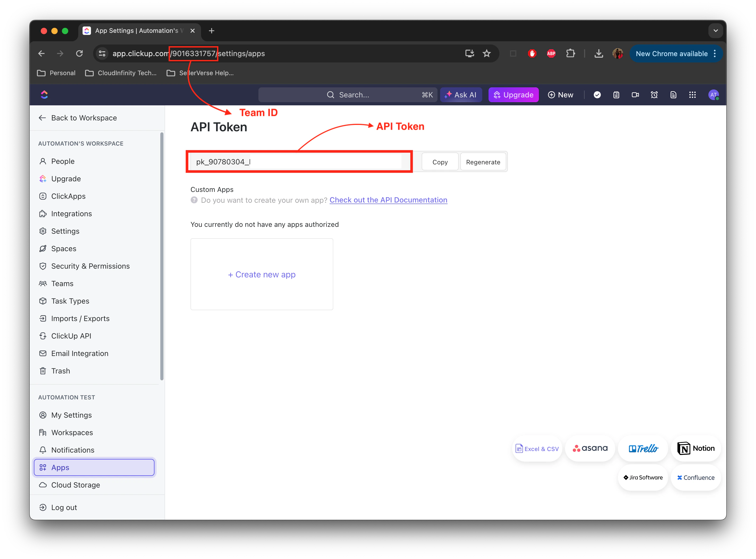The width and height of the screenshot is (756, 559).
Task: Select Apps in the sidebar
Action: click(x=60, y=467)
